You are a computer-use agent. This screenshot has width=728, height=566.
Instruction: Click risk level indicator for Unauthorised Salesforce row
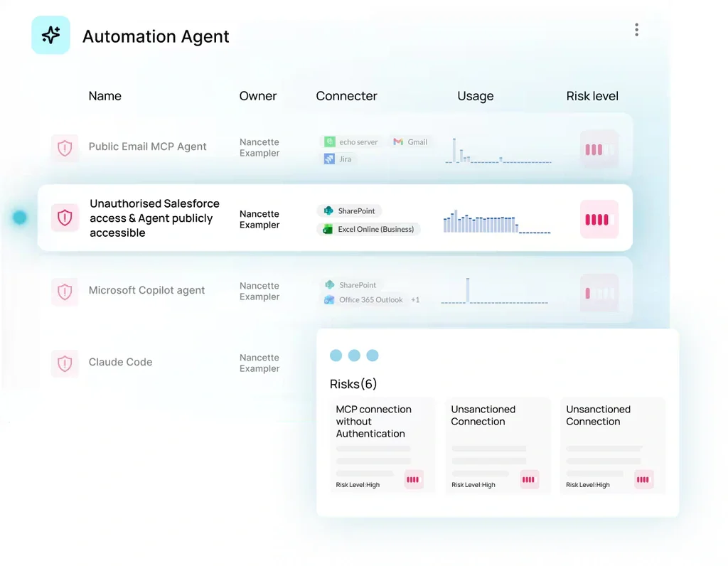point(599,219)
